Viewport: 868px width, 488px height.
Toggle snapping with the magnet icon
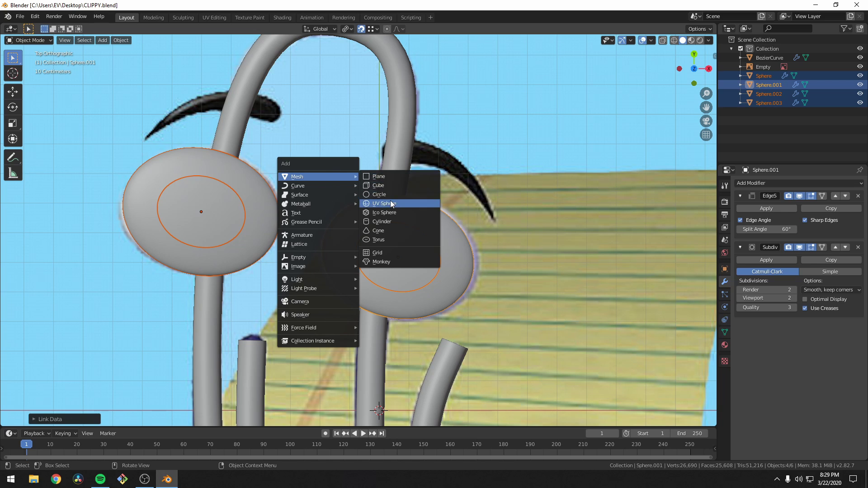(x=361, y=28)
